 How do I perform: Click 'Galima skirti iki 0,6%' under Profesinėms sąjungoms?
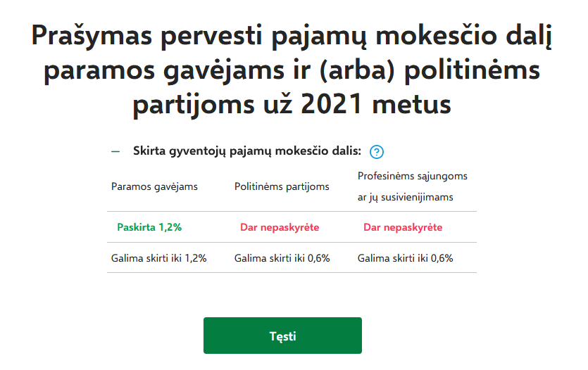pos(405,258)
